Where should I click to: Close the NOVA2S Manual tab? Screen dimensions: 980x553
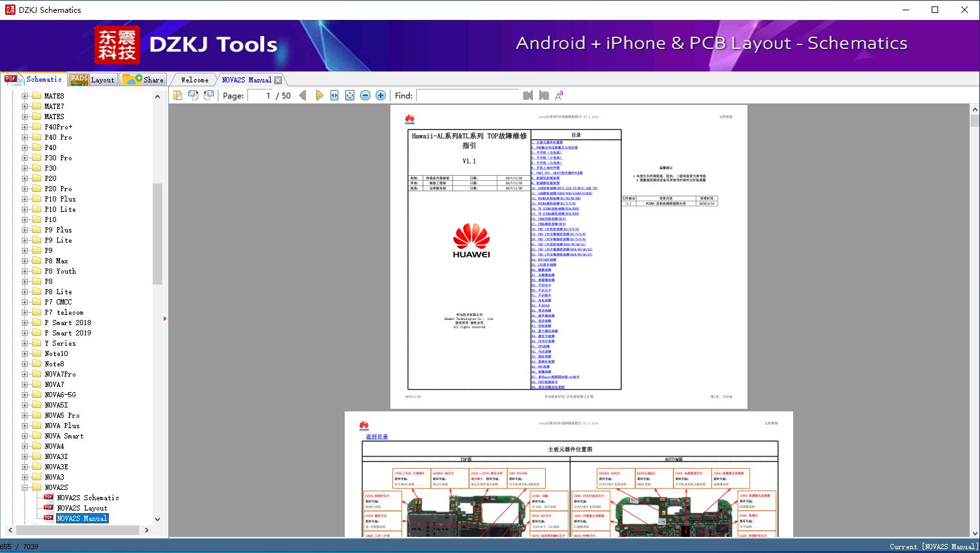278,80
